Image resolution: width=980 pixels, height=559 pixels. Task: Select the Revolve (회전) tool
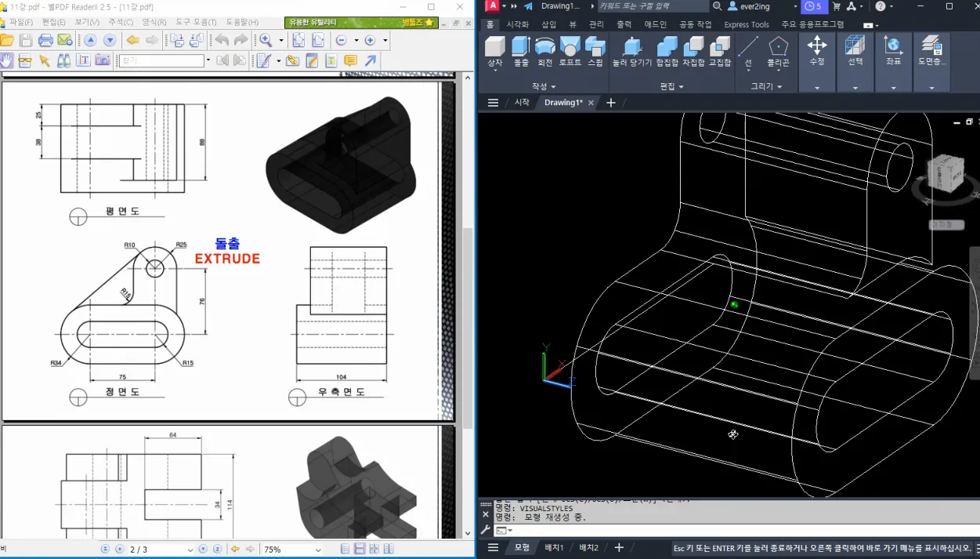click(545, 51)
